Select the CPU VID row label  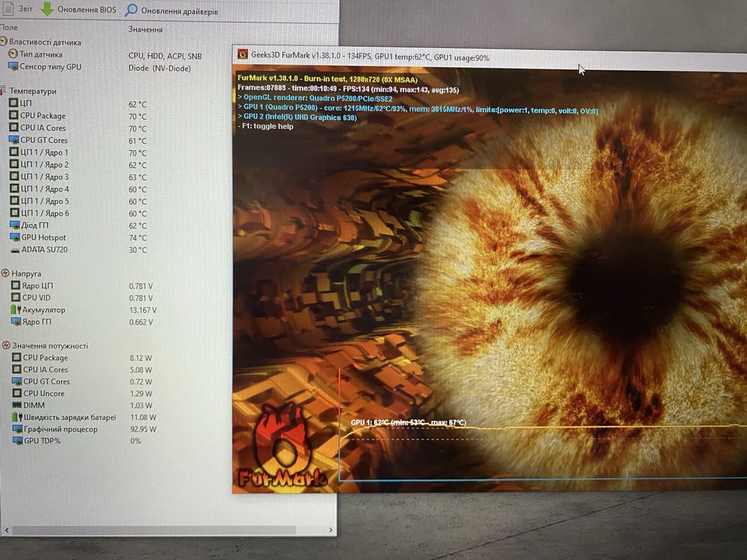point(36,297)
